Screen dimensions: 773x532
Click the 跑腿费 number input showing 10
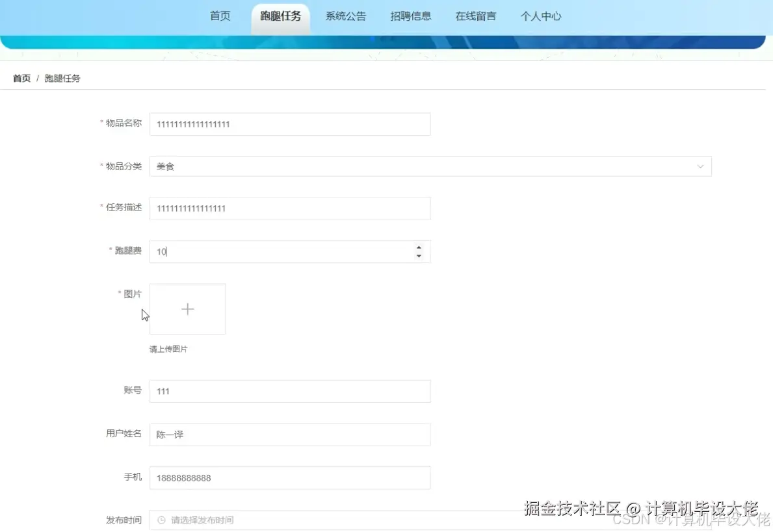(x=280, y=251)
